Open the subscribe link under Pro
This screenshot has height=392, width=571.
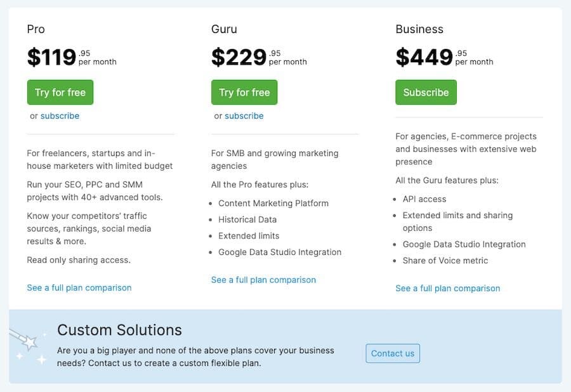click(x=60, y=115)
